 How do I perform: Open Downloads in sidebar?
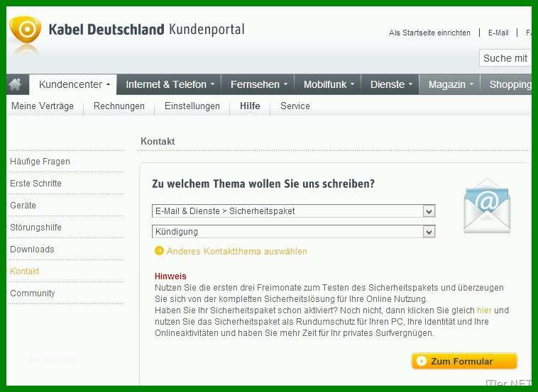coord(32,249)
